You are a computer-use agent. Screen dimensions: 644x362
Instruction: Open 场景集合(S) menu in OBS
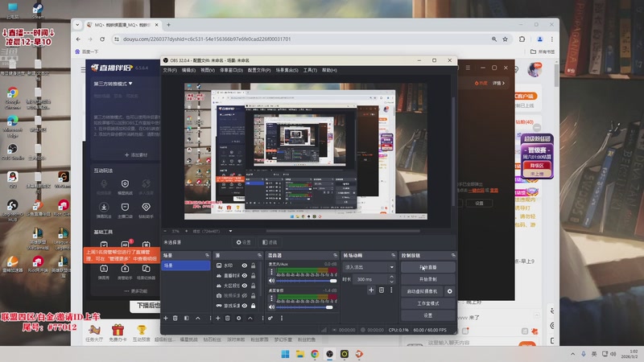tap(287, 70)
